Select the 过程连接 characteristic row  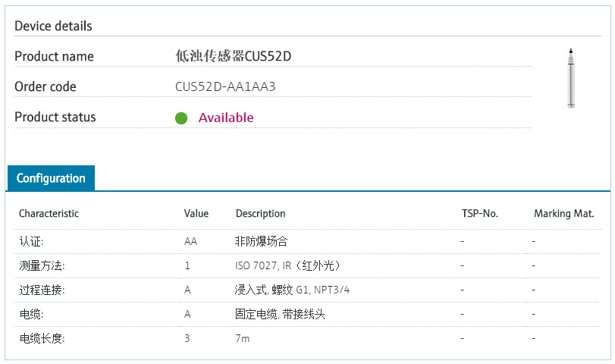click(x=42, y=290)
